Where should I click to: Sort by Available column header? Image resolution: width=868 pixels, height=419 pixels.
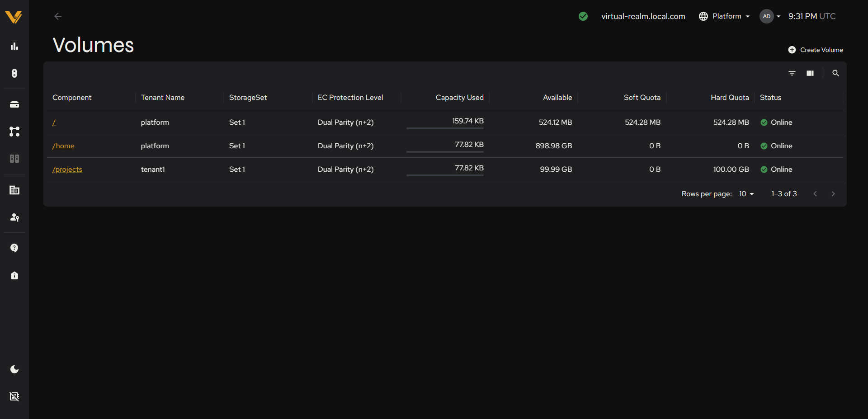coord(557,98)
